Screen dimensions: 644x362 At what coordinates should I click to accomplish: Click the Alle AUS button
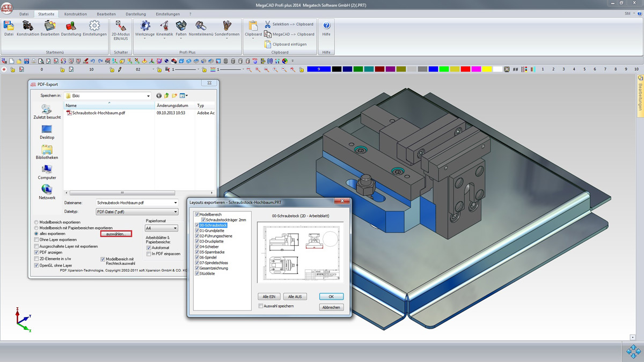pos(295,297)
